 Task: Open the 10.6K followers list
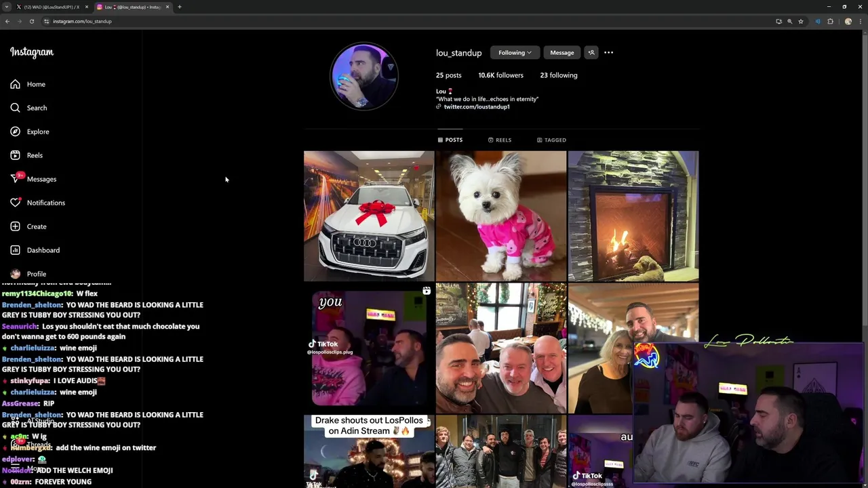coord(500,75)
